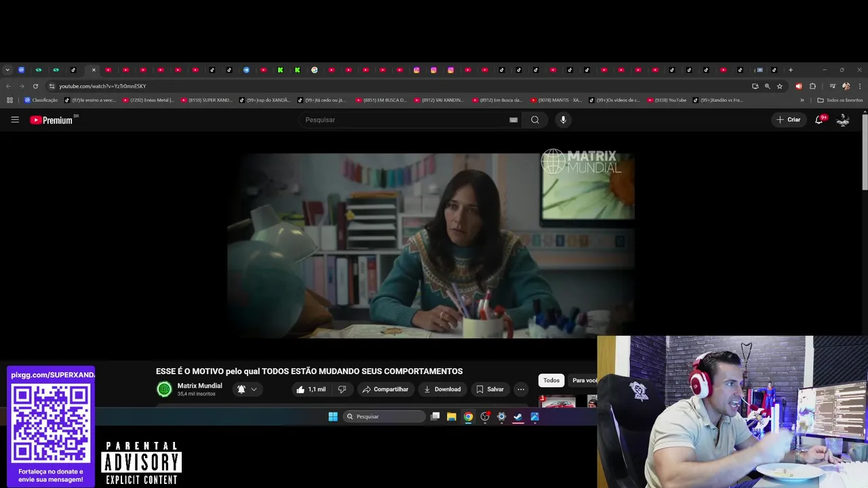This screenshot has height=488, width=868.
Task: Open Google Chrome taskbar icon
Action: [x=468, y=417]
